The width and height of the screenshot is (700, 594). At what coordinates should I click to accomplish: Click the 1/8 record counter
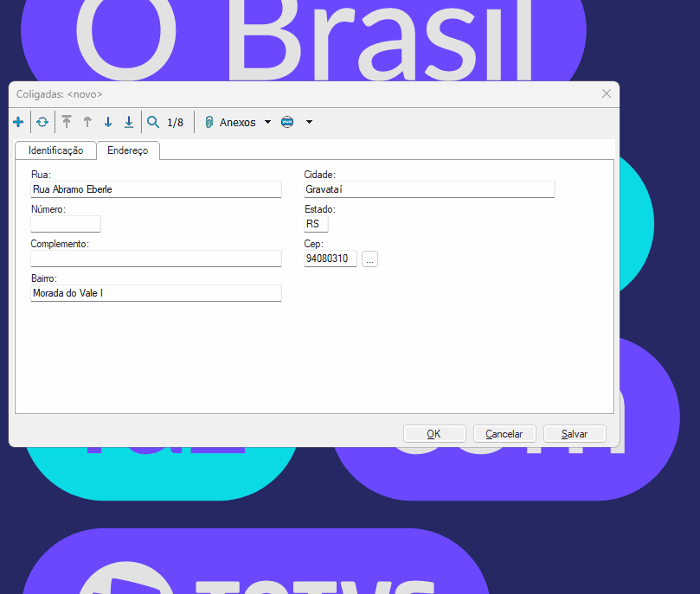click(x=175, y=122)
